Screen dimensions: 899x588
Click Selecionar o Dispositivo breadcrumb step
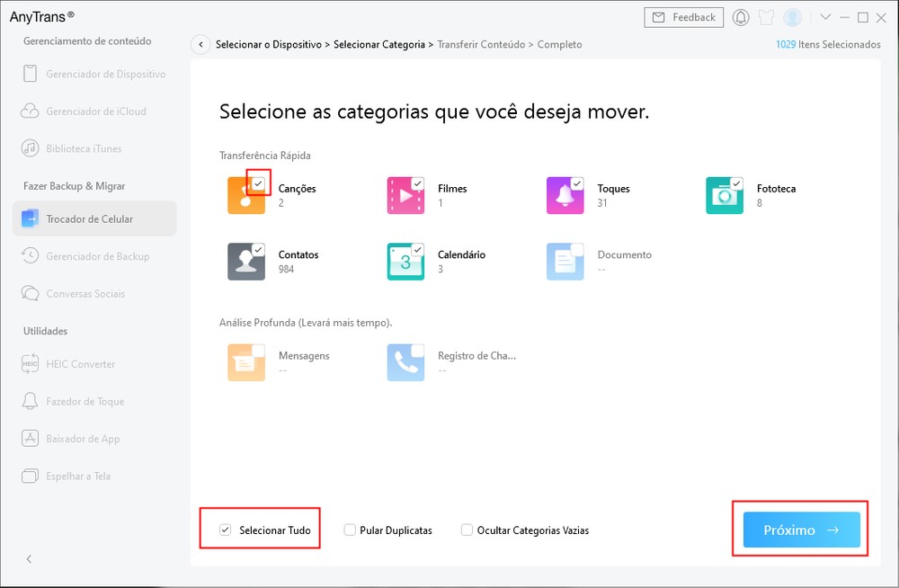(268, 44)
